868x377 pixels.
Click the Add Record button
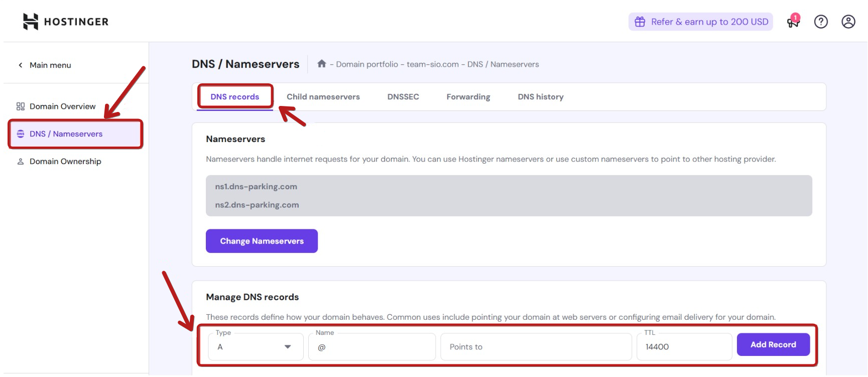click(x=773, y=344)
